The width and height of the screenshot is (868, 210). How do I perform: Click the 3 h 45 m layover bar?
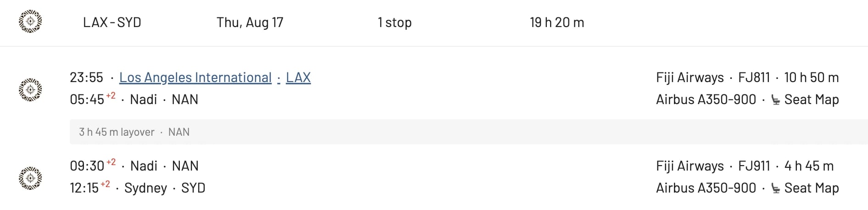pos(468,132)
